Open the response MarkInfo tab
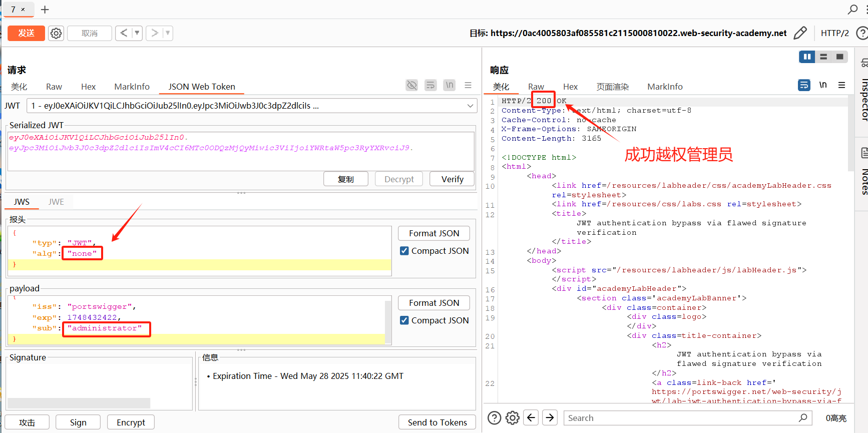Screen dimensions: 868x433 [665, 87]
